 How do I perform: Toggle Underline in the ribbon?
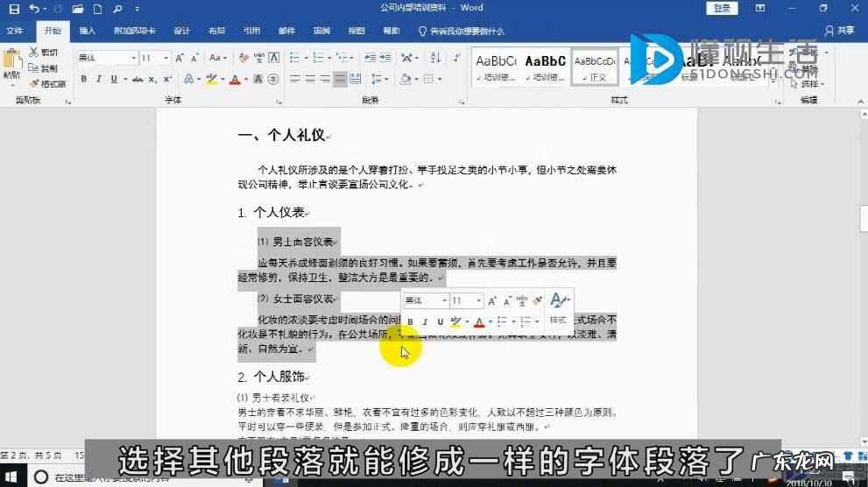(x=114, y=79)
